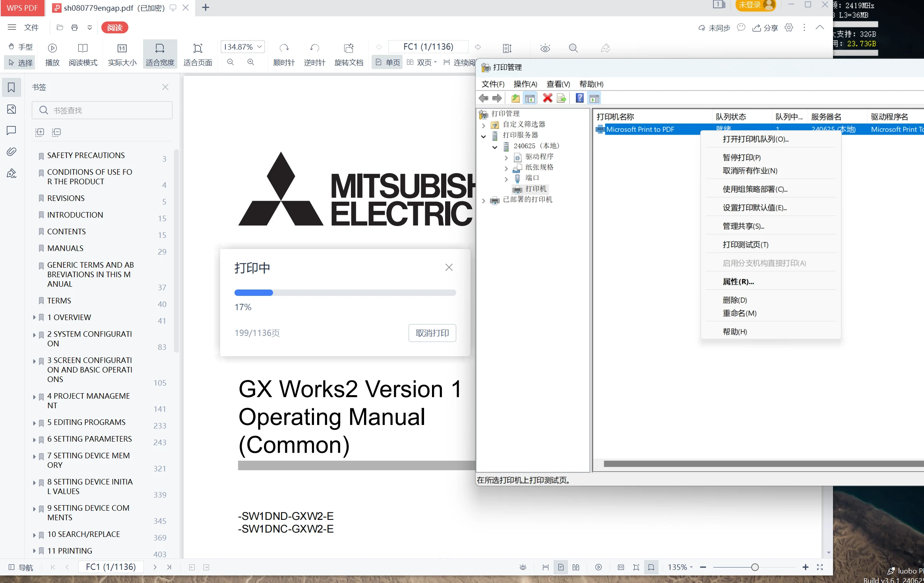
Task: Expand the 1 OVERVIEW bookmark
Action: pos(34,317)
